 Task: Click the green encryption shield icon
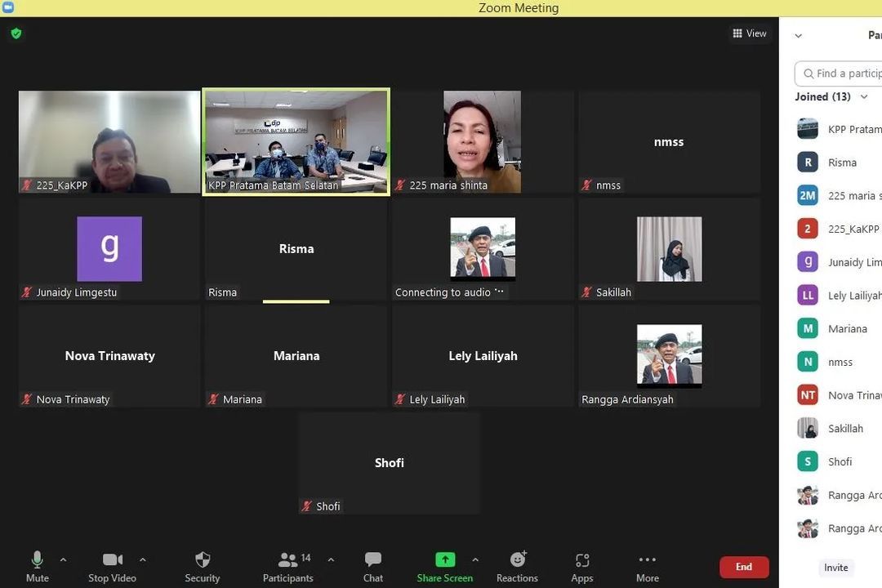point(16,33)
